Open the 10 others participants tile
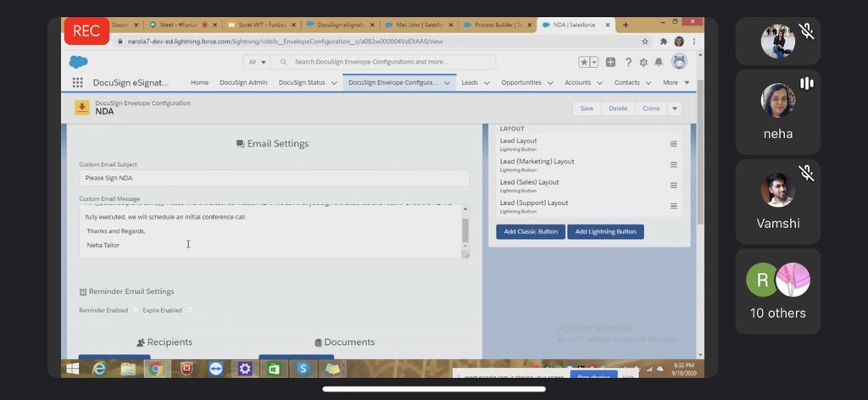 pos(778,292)
